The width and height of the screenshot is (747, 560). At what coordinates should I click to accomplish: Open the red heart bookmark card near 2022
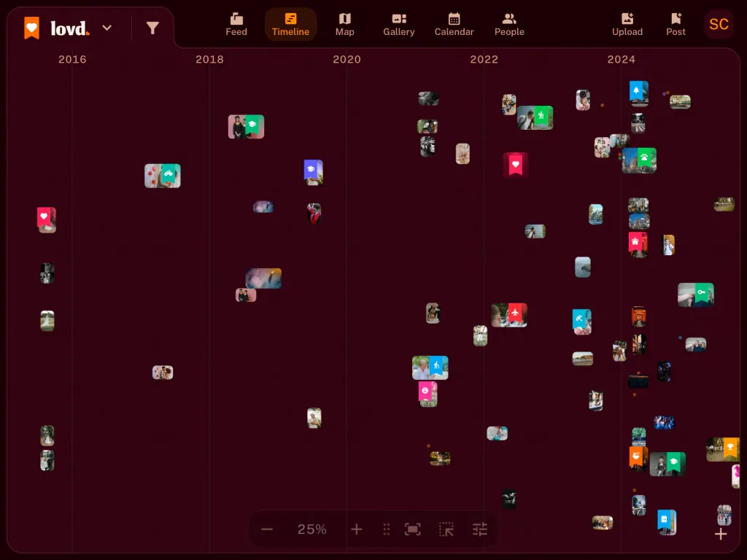pyautogui.click(x=516, y=165)
